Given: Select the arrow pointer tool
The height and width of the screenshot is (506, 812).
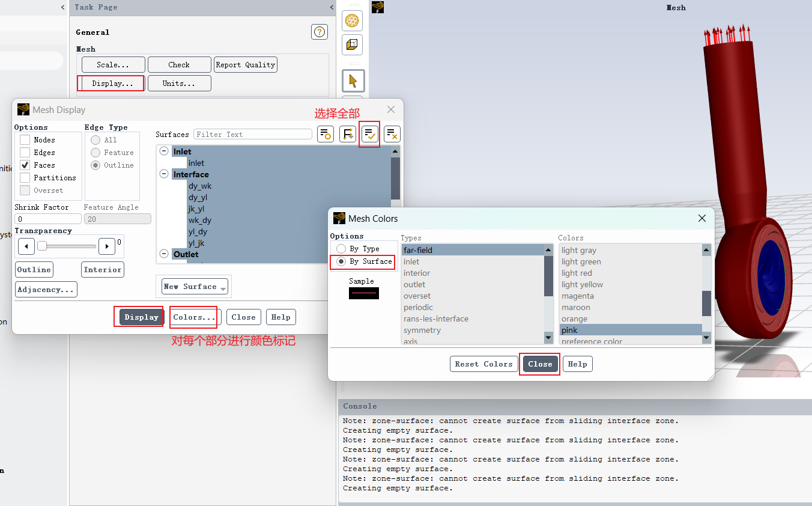Looking at the screenshot, I should (353, 81).
